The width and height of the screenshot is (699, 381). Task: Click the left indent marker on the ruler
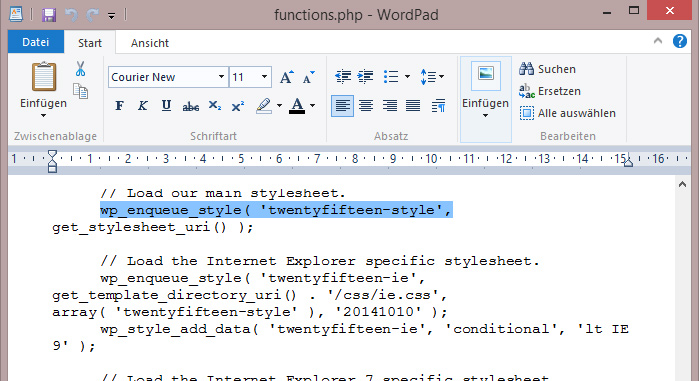(x=52, y=161)
